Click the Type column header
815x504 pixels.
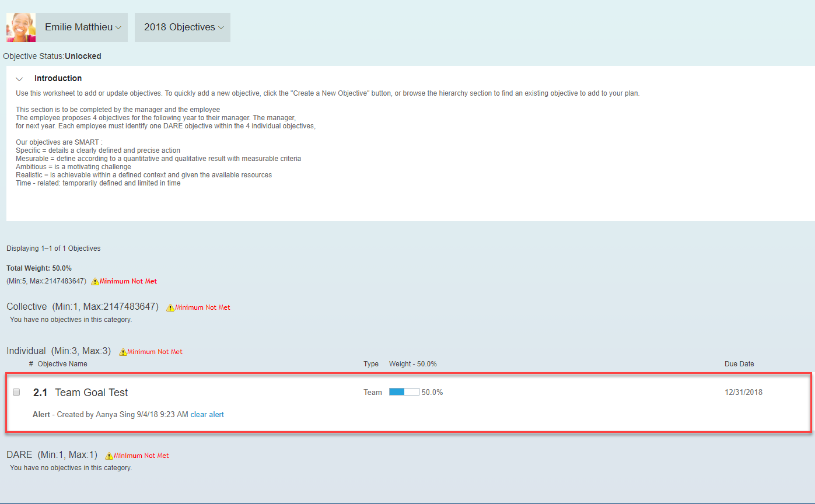(x=371, y=364)
